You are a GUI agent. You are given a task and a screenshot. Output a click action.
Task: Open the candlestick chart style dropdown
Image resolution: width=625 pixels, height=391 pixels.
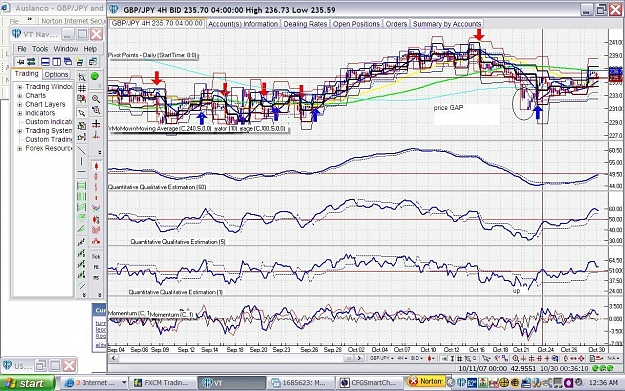pyautogui.click(x=430, y=358)
